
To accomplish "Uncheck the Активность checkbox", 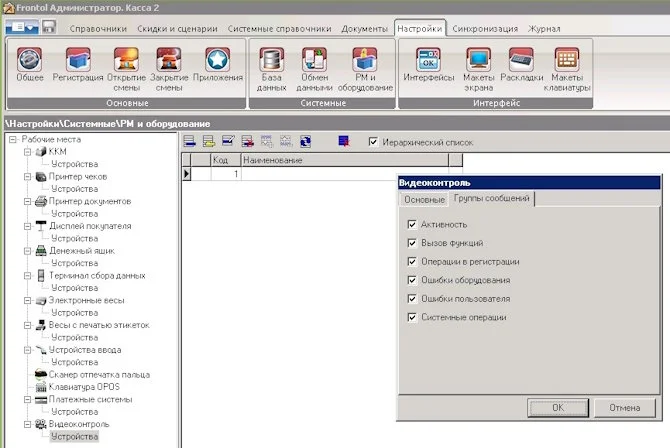I will click(x=412, y=224).
